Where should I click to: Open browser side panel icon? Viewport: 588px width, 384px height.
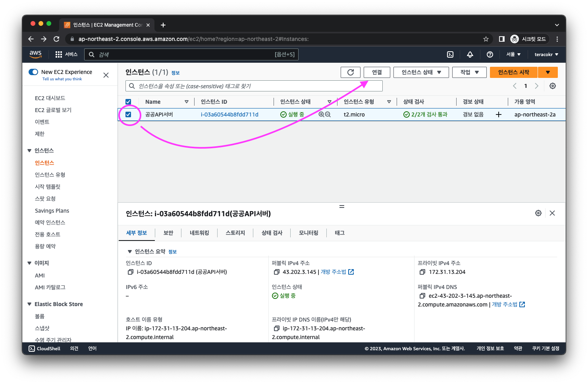pos(502,39)
